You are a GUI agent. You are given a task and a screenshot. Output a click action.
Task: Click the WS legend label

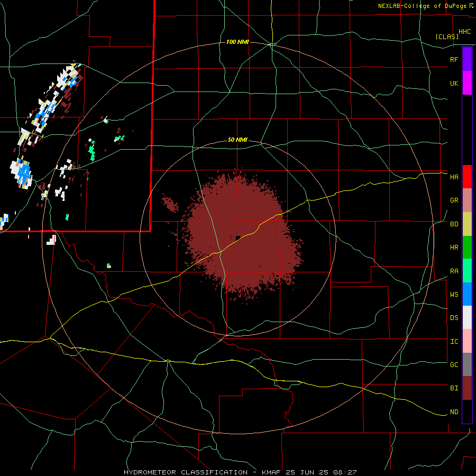point(454,295)
